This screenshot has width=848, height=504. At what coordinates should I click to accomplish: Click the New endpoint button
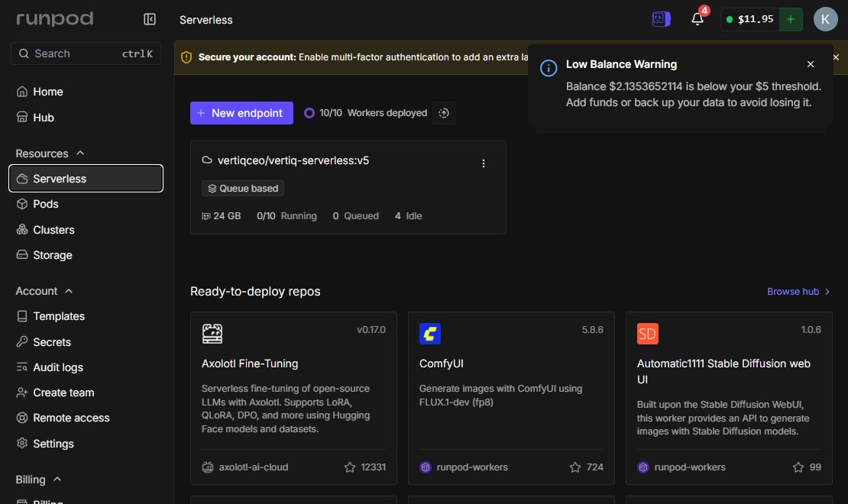241,113
